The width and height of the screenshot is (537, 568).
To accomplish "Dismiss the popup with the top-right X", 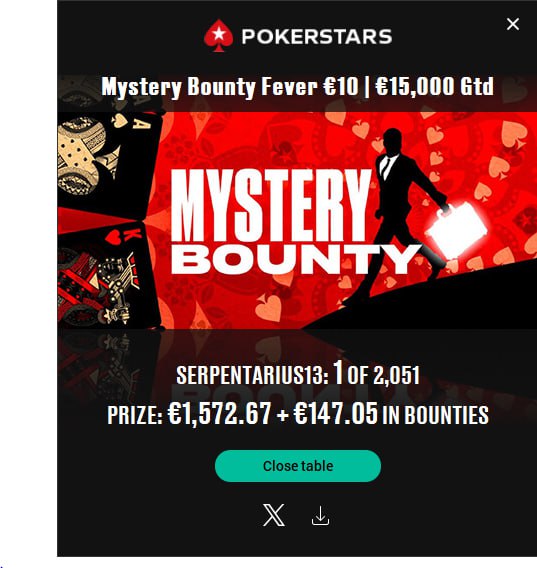I will (x=513, y=24).
